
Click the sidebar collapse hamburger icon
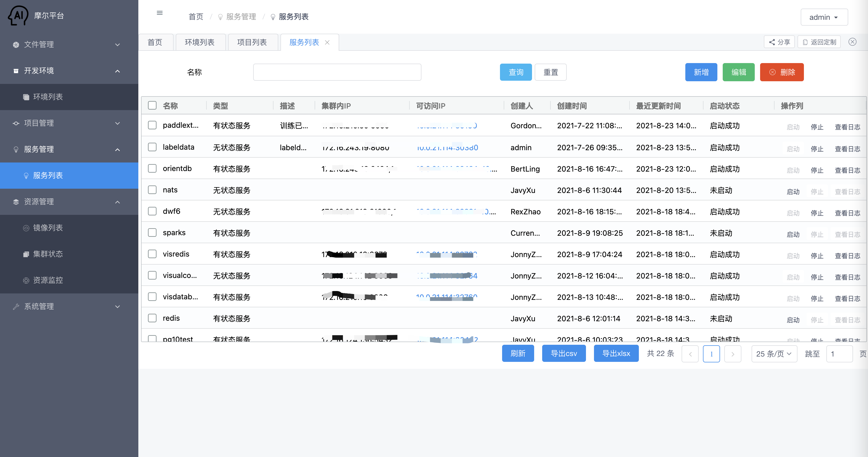pos(160,13)
